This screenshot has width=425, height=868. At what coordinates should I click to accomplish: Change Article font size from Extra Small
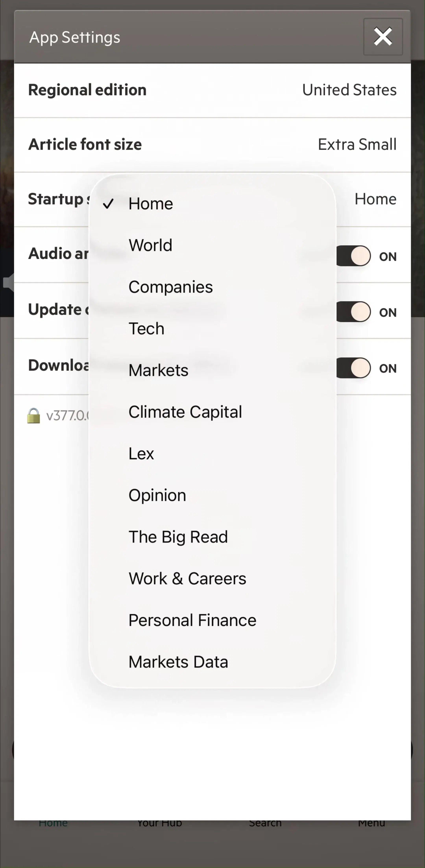click(212, 145)
